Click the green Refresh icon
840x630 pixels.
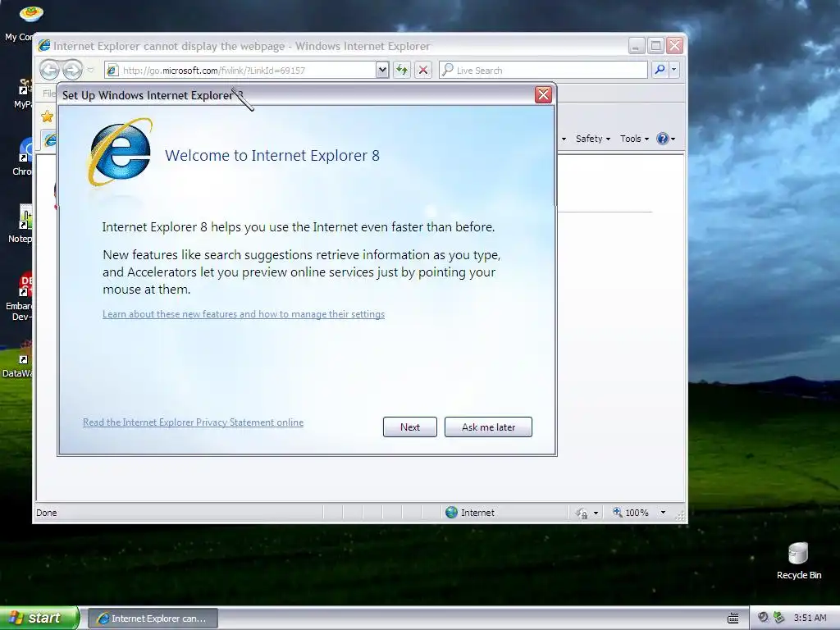click(402, 70)
